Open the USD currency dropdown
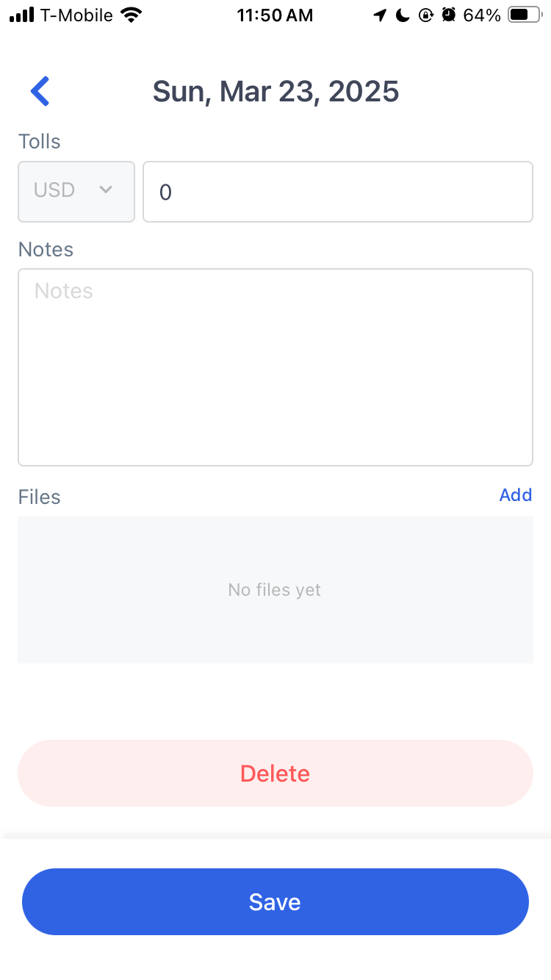The height and width of the screenshot is (980, 551). coord(76,191)
